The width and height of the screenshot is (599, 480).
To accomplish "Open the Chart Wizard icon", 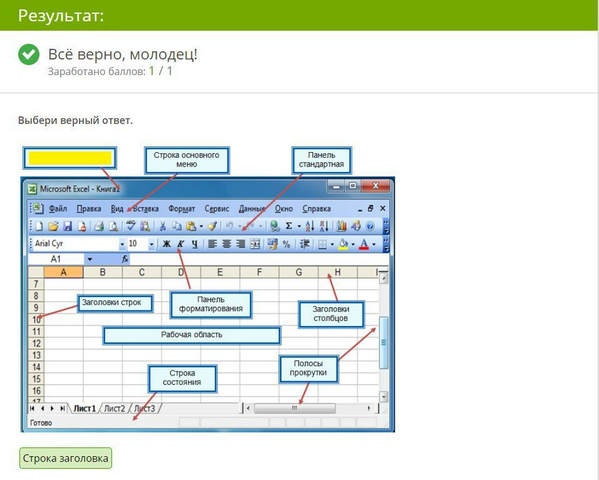I will (x=341, y=226).
